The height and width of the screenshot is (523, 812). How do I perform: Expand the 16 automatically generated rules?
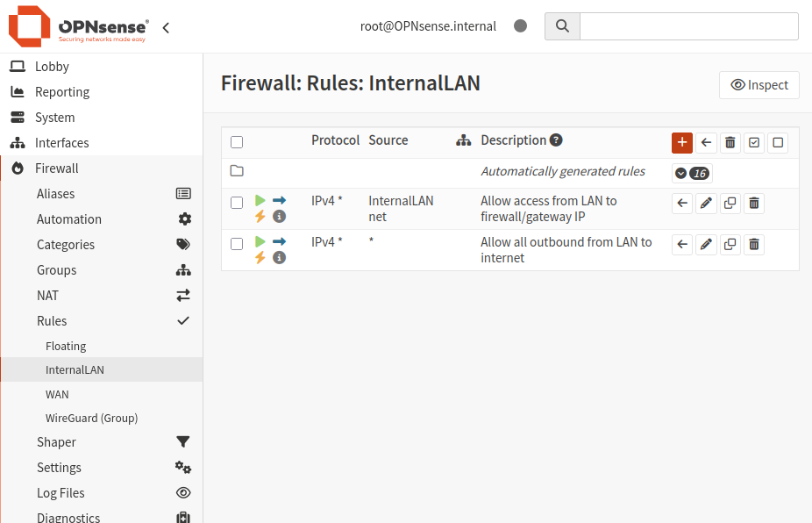692,173
